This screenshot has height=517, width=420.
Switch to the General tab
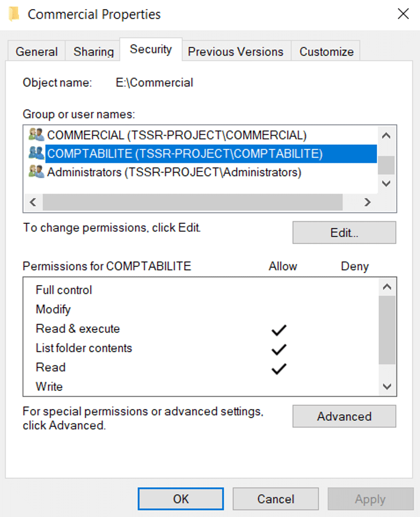(x=36, y=52)
